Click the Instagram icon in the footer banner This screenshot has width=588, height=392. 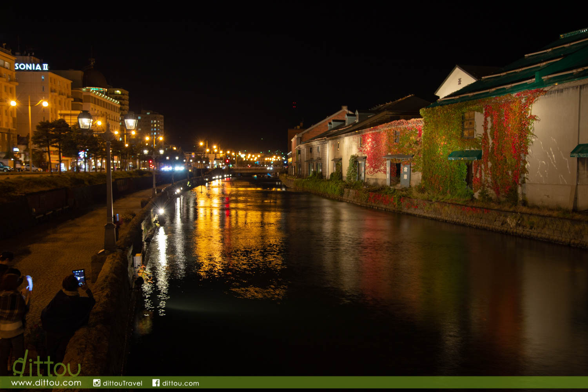97,383
